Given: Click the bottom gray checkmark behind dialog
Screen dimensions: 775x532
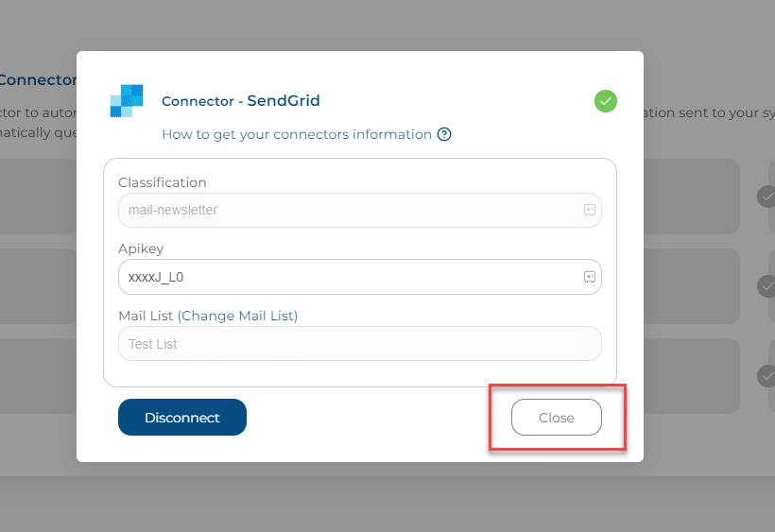Looking at the screenshot, I should point(766,376).
